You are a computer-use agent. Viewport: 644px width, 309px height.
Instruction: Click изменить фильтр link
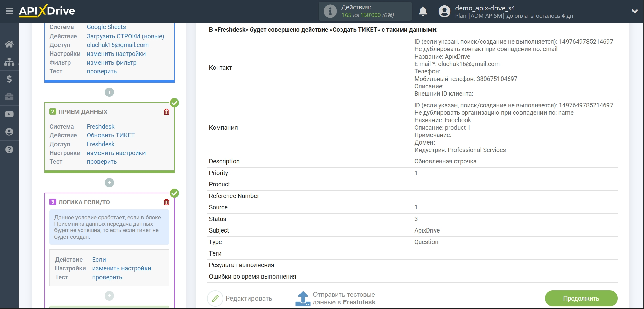click(112, 63)
